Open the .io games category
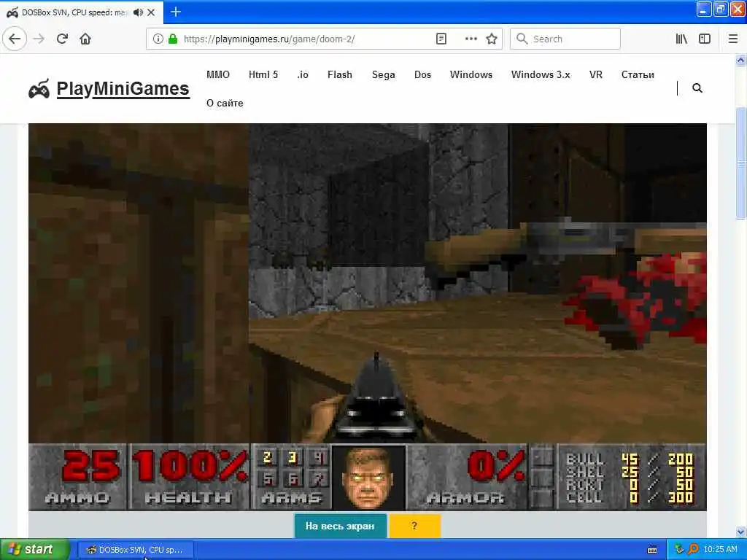747x560 pixels. [x=303, y=75]
